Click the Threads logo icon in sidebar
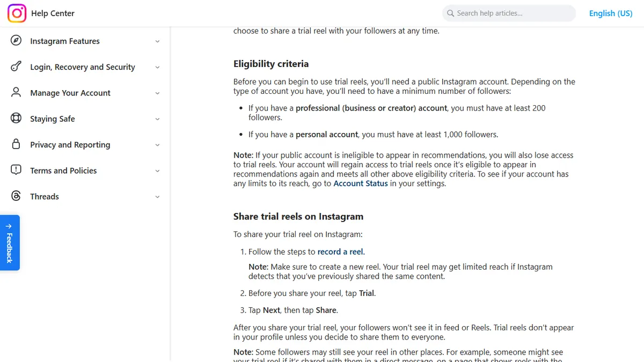644x362 pixels. point(16,196)
